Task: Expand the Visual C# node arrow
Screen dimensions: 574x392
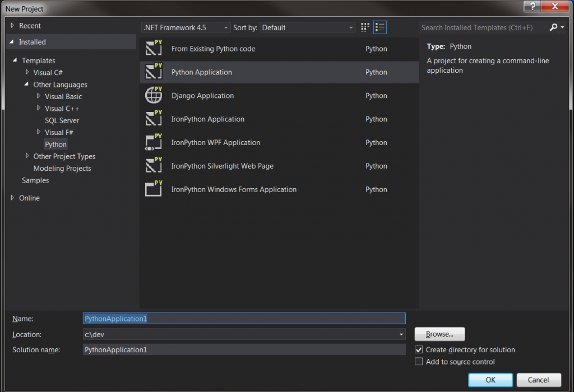Action: (x=27, y=72)
